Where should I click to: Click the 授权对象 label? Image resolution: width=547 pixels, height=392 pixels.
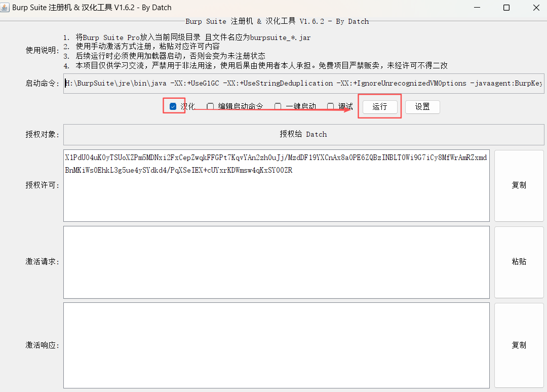(42, 135)
